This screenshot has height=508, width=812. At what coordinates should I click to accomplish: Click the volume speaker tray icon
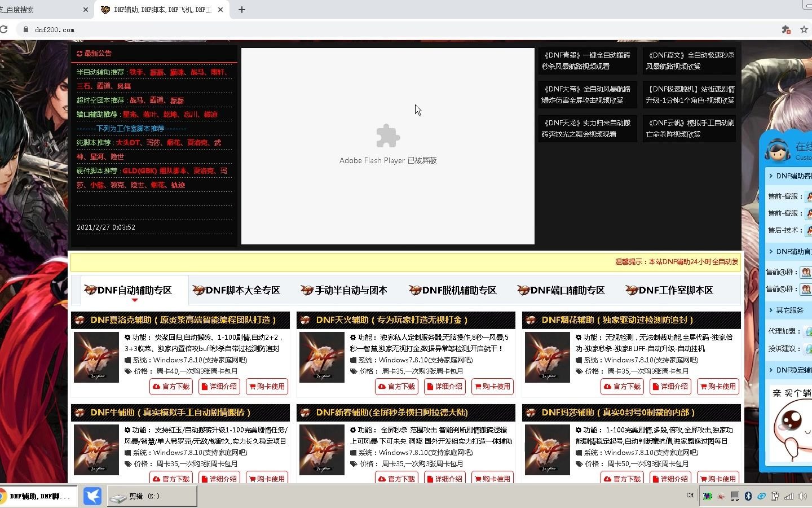pos(802,496)
